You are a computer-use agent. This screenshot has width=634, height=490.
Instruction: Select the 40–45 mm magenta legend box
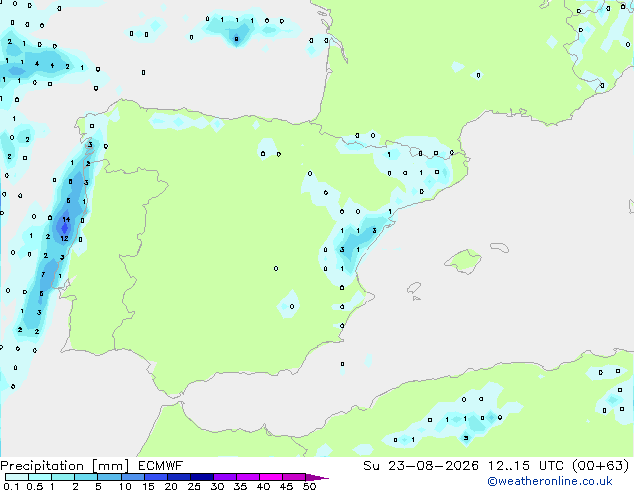[271, 477]
